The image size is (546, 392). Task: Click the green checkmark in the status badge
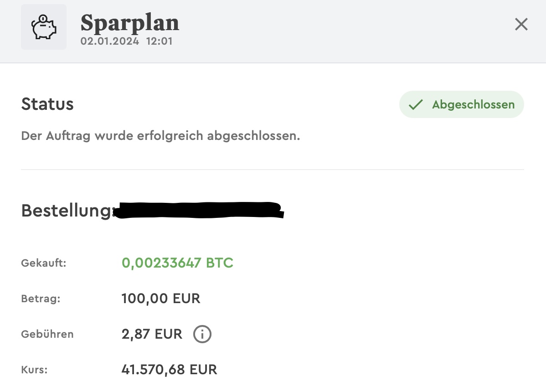[x=415, y=105]
